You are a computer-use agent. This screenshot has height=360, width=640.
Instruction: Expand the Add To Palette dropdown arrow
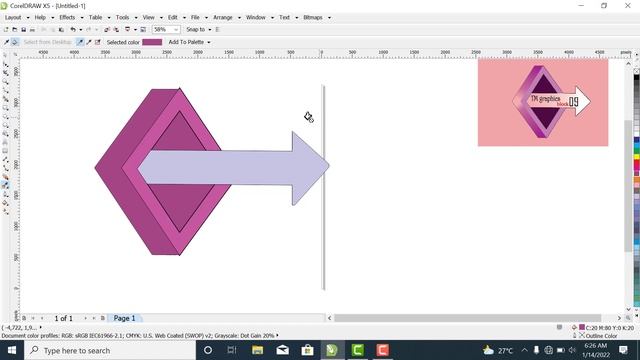[209, 42]
